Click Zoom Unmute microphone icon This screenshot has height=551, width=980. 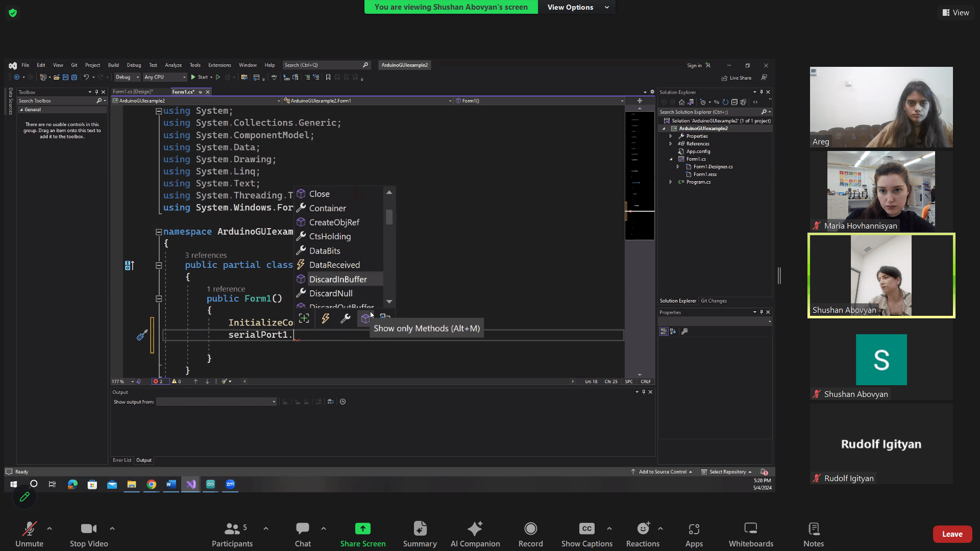tap(29, 529)
